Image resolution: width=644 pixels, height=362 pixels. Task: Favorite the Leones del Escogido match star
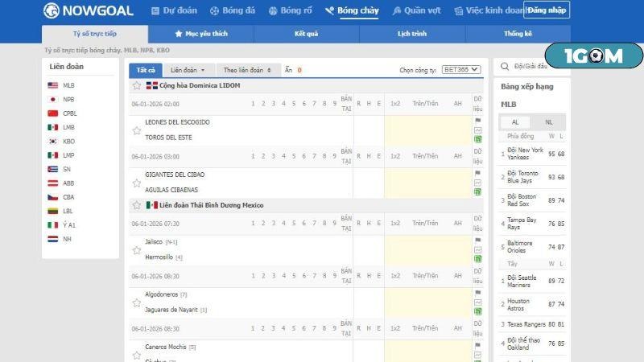137,130
